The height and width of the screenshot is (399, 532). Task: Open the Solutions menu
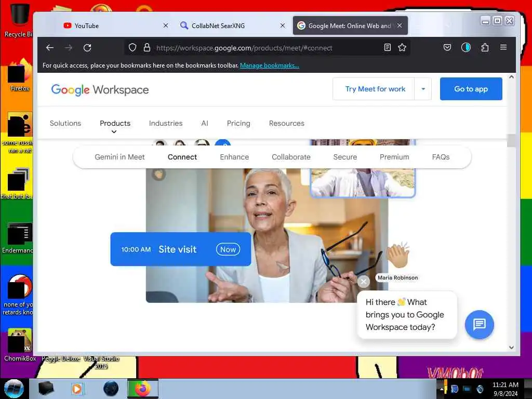tap(65, 123)
